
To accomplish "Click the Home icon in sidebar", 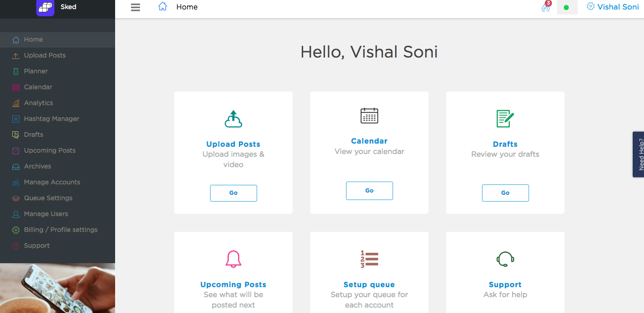I will pos(16,40).
